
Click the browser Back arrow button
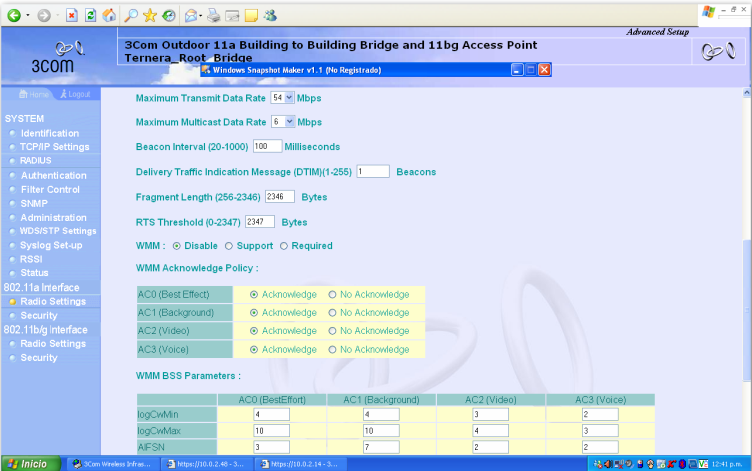click(x=15, y=16)
